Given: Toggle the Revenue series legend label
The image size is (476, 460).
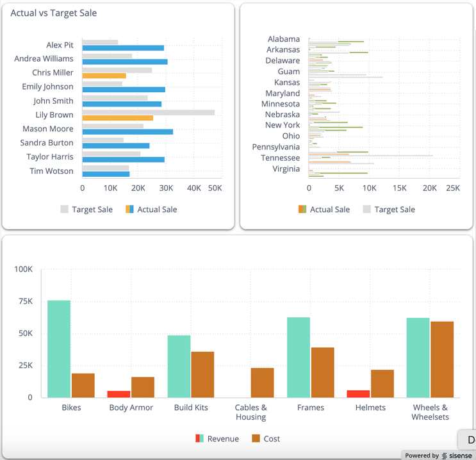Looking at the screenshot, I should pyautogui.click(x=223, y=439).
